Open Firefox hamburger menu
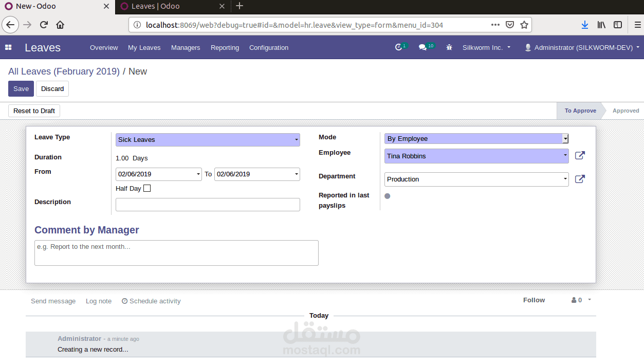This screenshot has height=364, width=644. (x=637, y=25)
